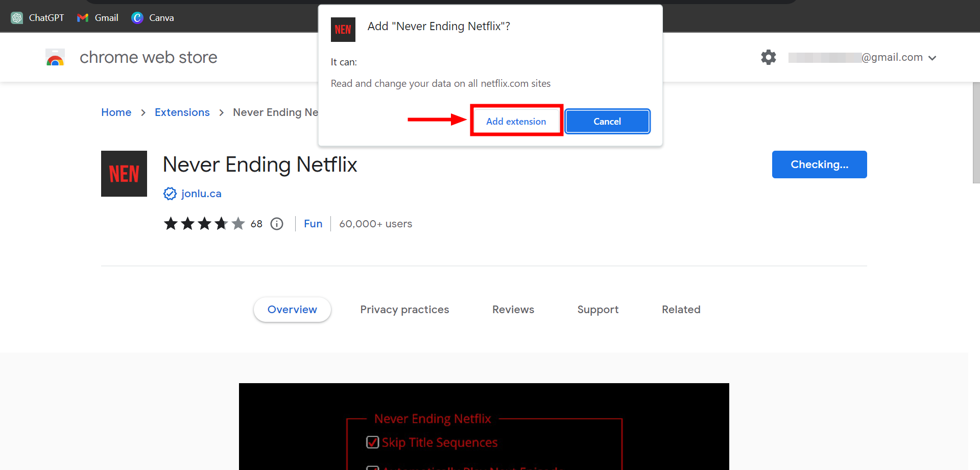
Task: Open Gmail from the bookmarks bar
Action: pyautogui.click(x=97, y=17)
